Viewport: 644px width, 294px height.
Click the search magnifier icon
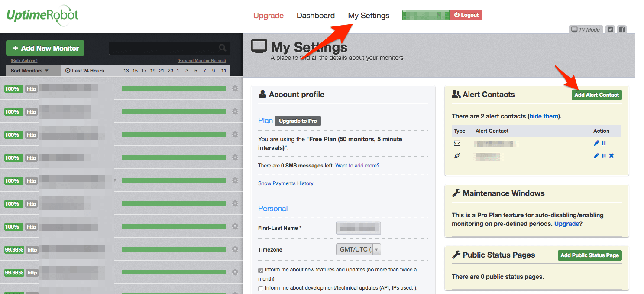point(223,48)
